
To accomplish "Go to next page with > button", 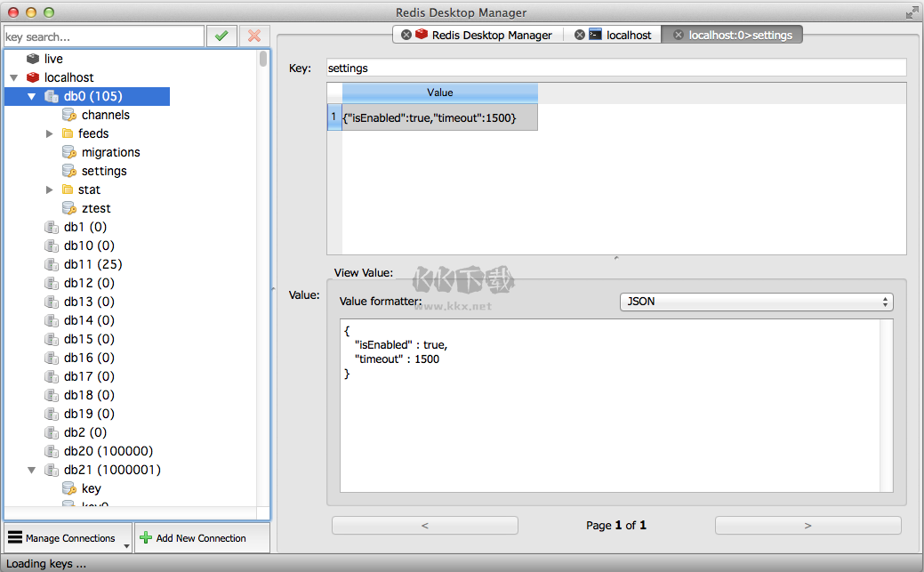I will point(807,526).
